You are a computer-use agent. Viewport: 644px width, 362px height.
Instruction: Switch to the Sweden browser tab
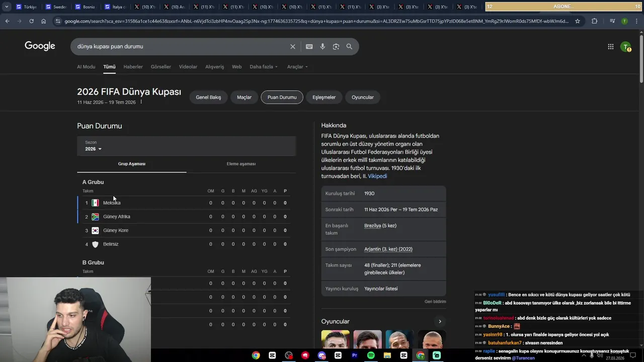click(56, 7)
